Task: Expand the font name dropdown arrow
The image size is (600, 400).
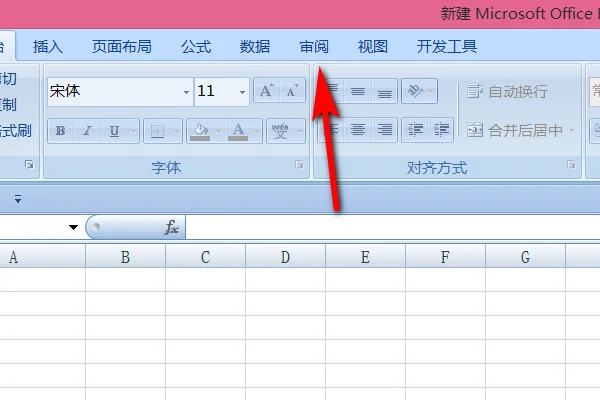Action: click(186, 92)
